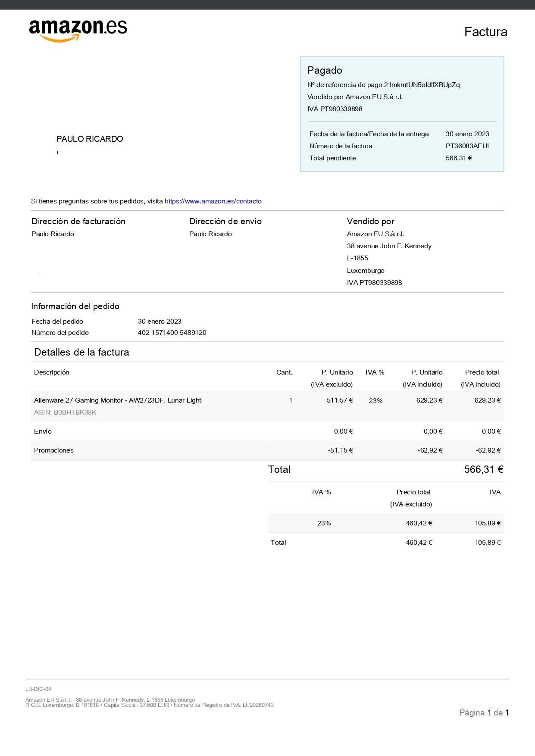Click 'Dirección de envío' heading
535x756 pixels.
tap(225, 221)
